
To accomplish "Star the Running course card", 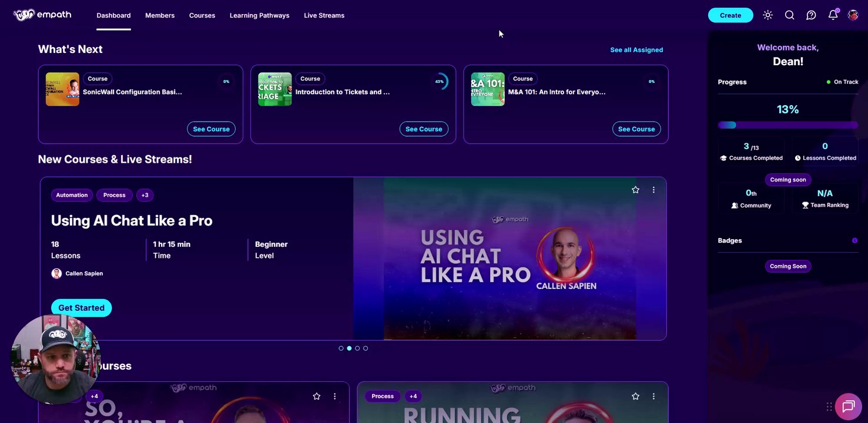I will (635, 397).
